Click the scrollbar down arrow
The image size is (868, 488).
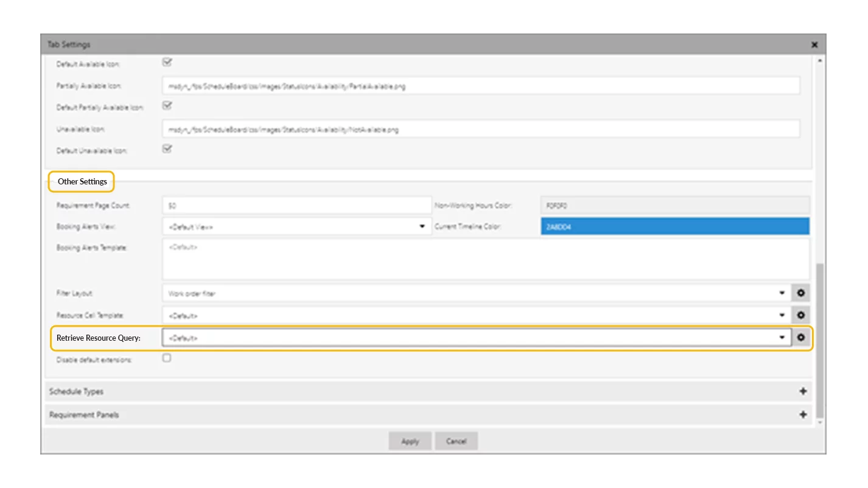click(819, 422)
